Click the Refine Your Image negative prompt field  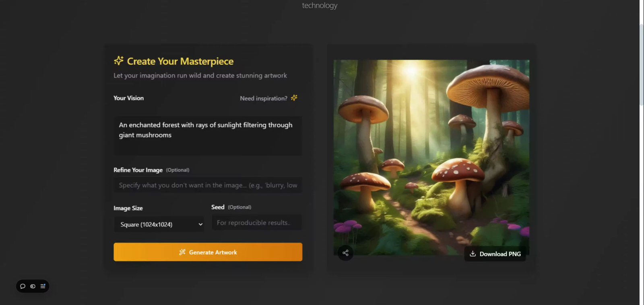pos(208,185)
